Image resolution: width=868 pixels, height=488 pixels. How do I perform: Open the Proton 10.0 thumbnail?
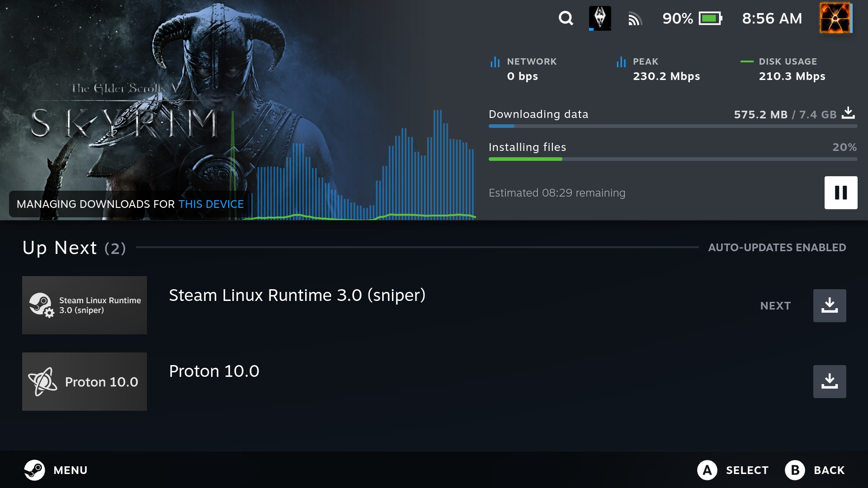click(85, 381)
